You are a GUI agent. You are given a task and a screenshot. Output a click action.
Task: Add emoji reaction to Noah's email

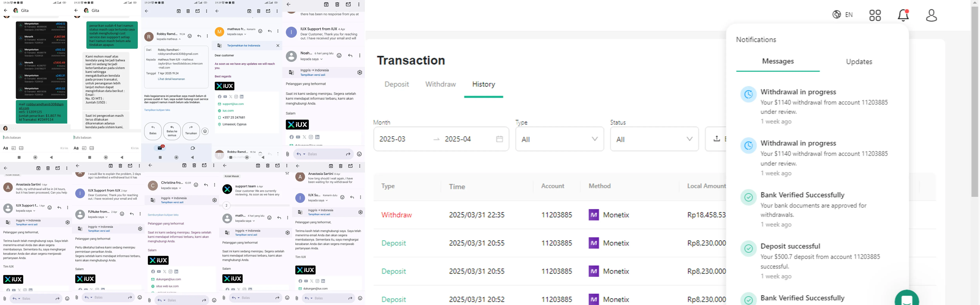[x=339, y=55]
